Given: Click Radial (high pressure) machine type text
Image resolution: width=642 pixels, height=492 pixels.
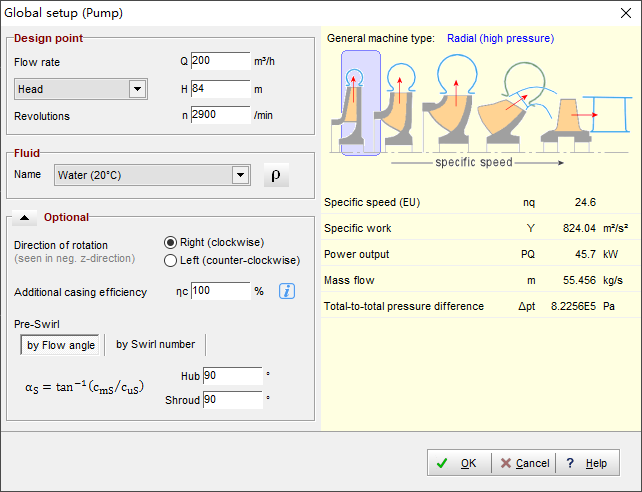Looking at the screenshot, I should [500, 38].
